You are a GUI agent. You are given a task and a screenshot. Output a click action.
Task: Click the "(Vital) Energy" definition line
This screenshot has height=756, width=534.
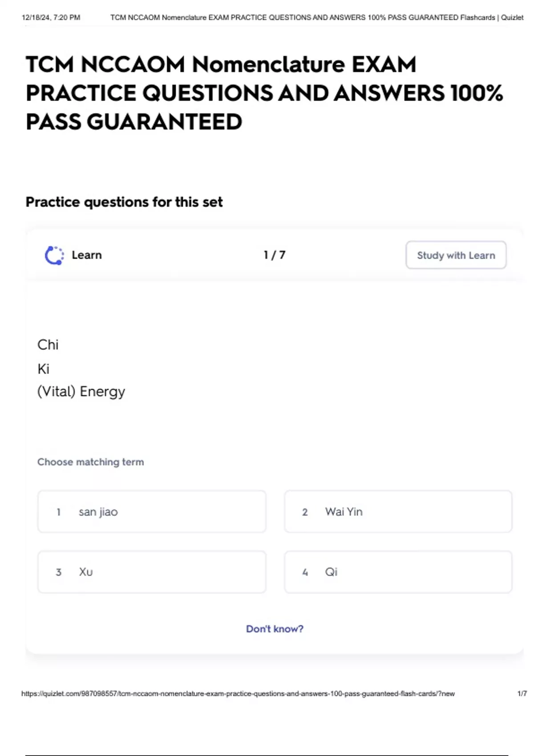pyautogui.click(x=81, y=392)
